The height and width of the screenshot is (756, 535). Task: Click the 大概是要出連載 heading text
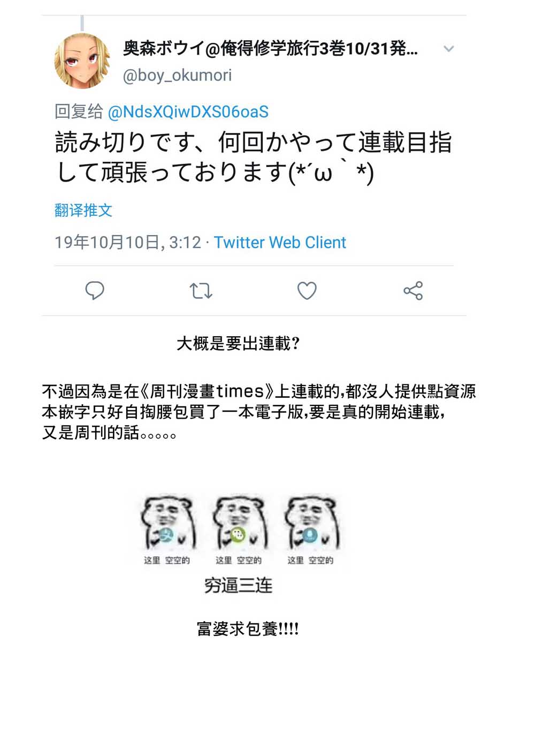238,343
